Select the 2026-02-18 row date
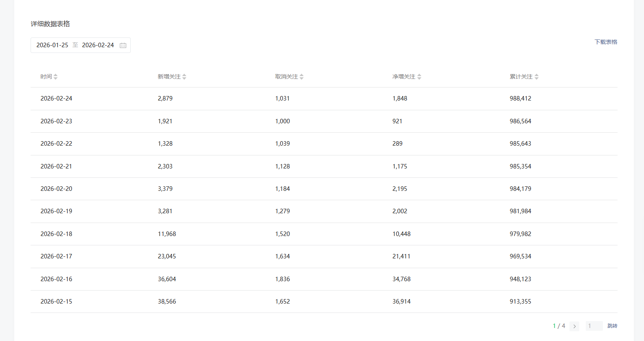The height and width of the screenshot is (341, 644). [x=56, y=234]
